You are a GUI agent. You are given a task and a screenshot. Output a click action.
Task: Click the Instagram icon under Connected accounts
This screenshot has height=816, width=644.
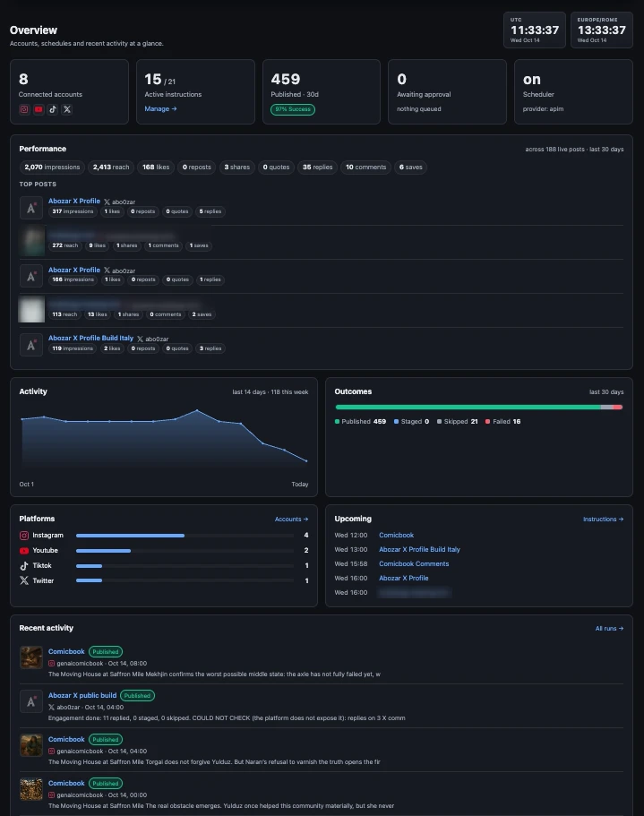point(24,109)
